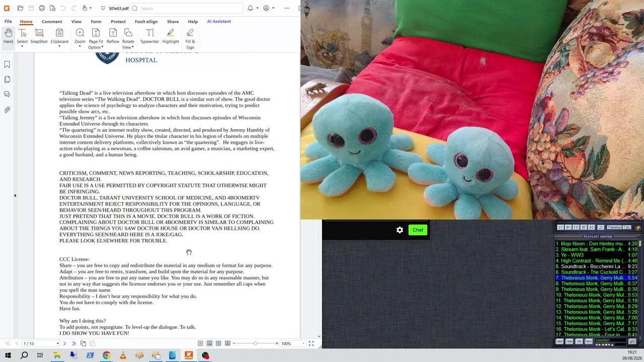Click Winamp Play button
Image resolution: width=644 pixels, height=362 pixels.
pyautogui.click(x=569, y=227)
